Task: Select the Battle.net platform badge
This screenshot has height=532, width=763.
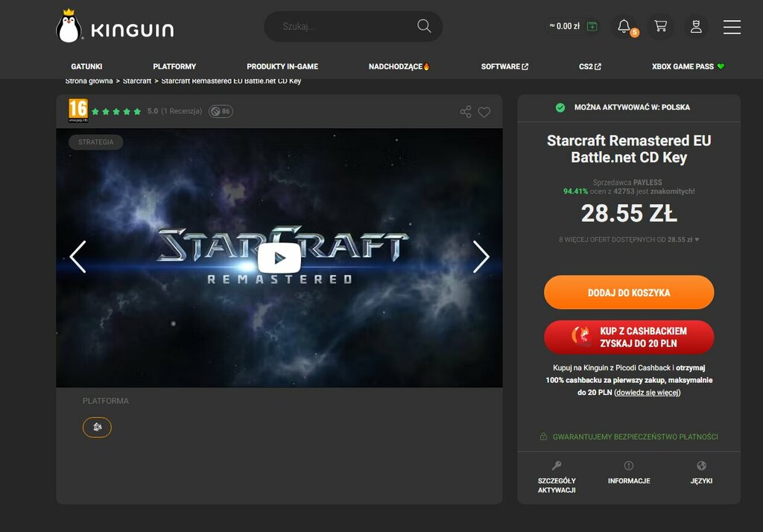Action: (x=97, y=428)
